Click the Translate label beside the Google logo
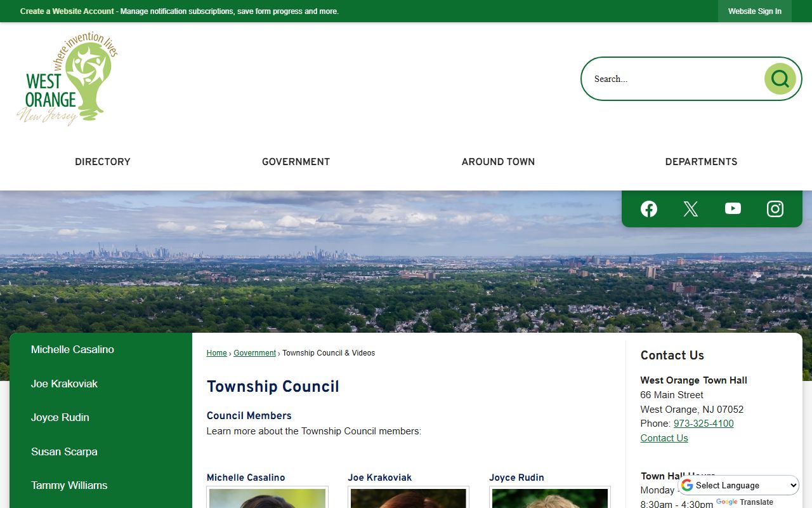Image resolution: width=812 pixels, height=508 pixels. [x=757, y=502]
